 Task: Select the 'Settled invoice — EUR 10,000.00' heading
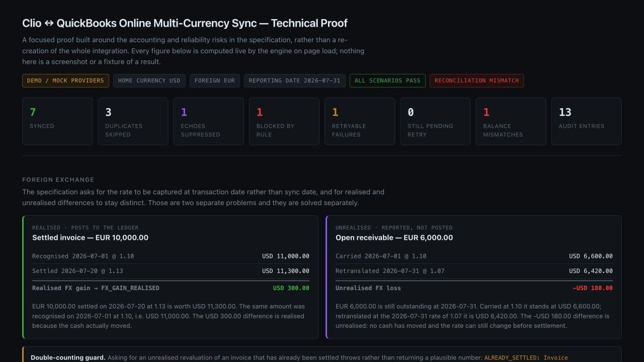click(90, 237)
